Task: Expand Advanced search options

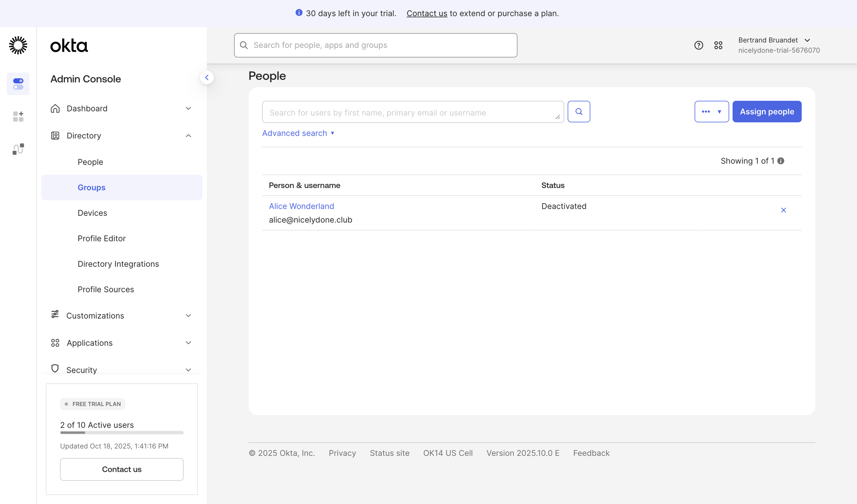Action: [x=298, y=133]
